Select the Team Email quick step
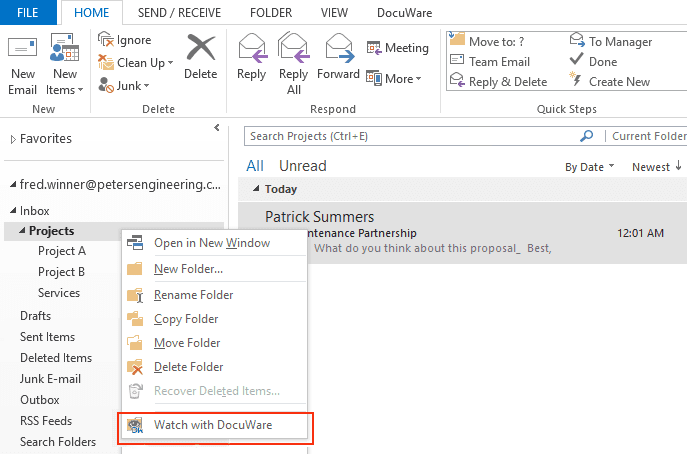Screen dimensions: 687x454 coord(490,61)
